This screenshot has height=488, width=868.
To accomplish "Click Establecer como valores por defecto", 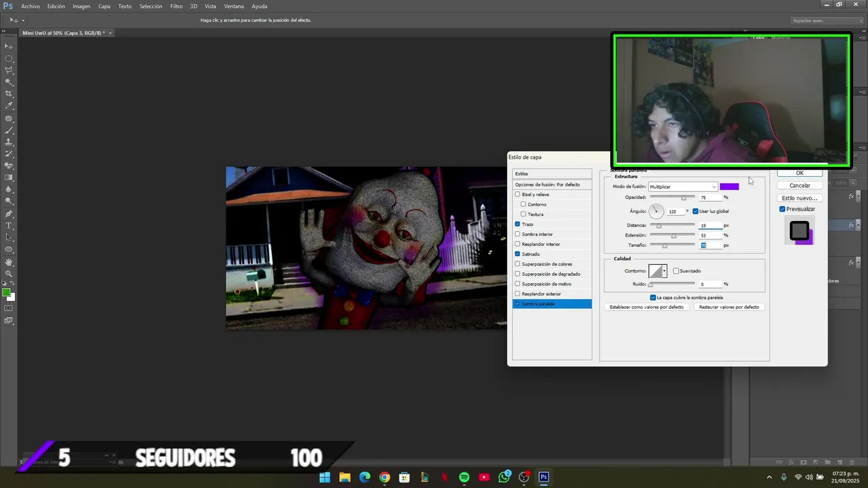I will (646, 307).
